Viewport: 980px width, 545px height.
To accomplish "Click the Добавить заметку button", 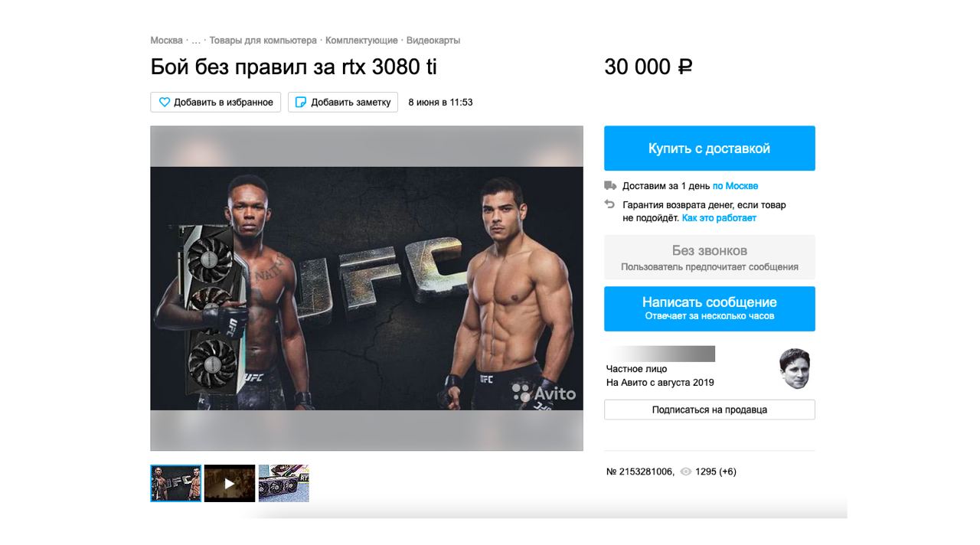I will tap(343, 102).
